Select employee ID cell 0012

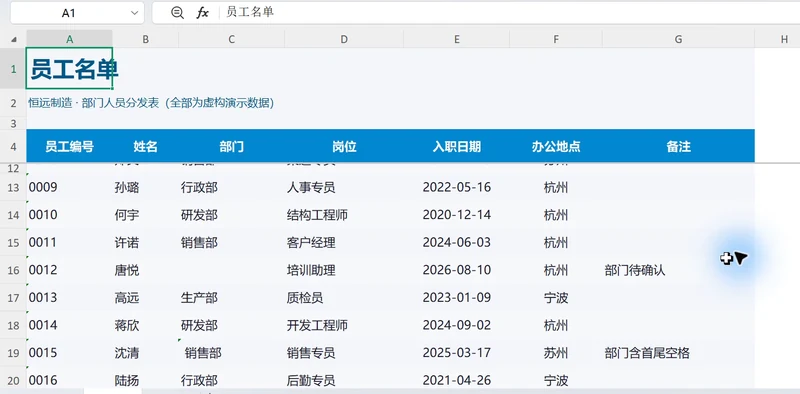(x=69, y=270)
